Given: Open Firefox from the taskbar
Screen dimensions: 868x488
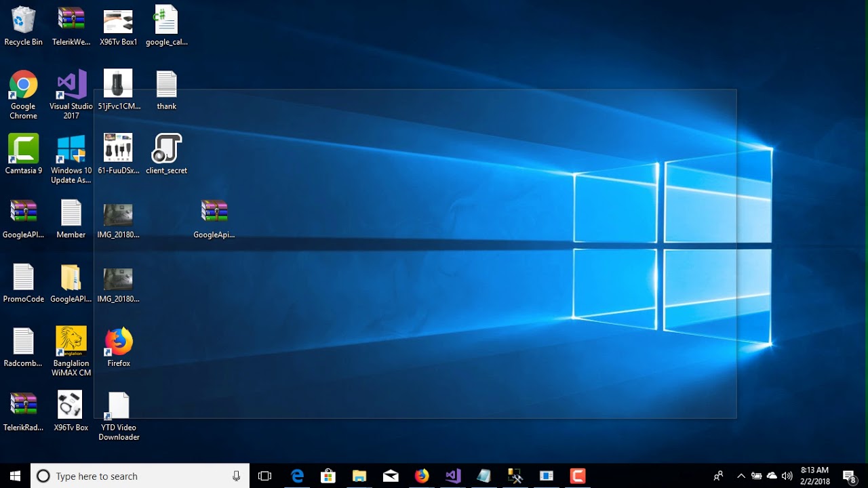Looking at the screenshot, I should pyautogui.click(x=422, y=476).
